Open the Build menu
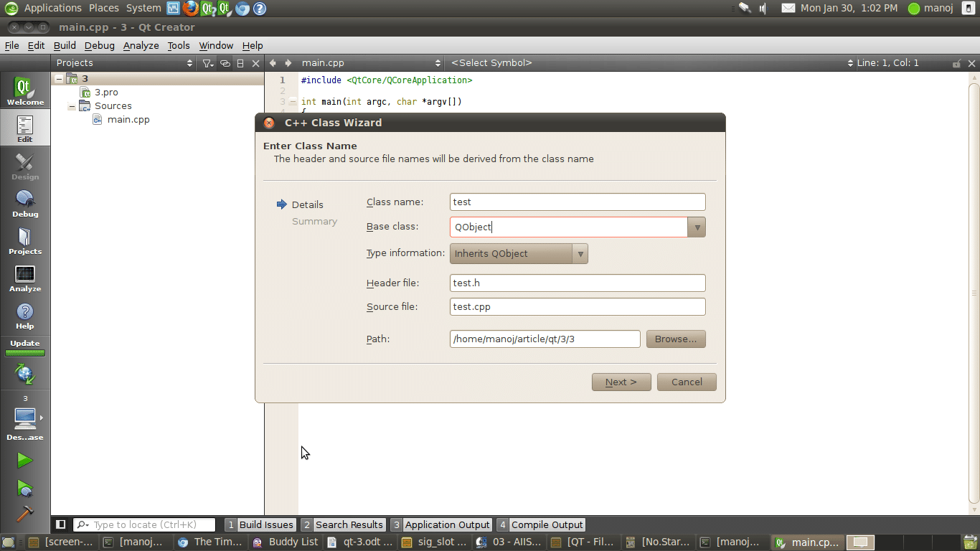Image resolution: width=980 pixels, height=551 pixels. tap(65, 45)
